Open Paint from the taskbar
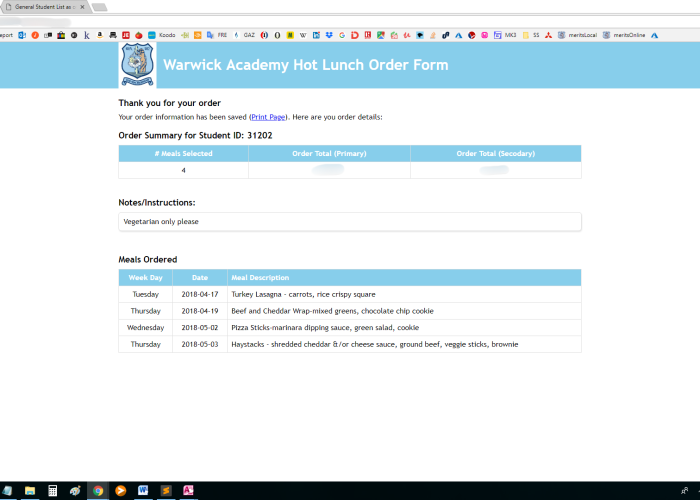The image size is (700, 500). [x=75, y=491]
